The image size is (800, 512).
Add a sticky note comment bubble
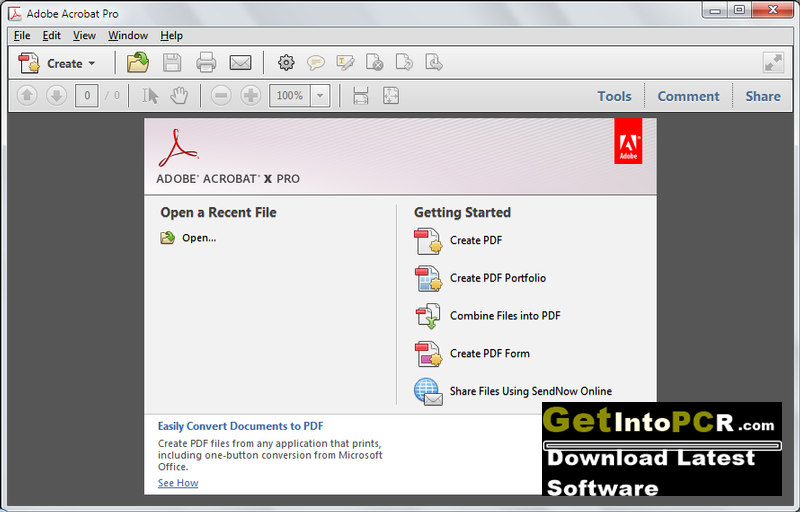coord(316,63)
